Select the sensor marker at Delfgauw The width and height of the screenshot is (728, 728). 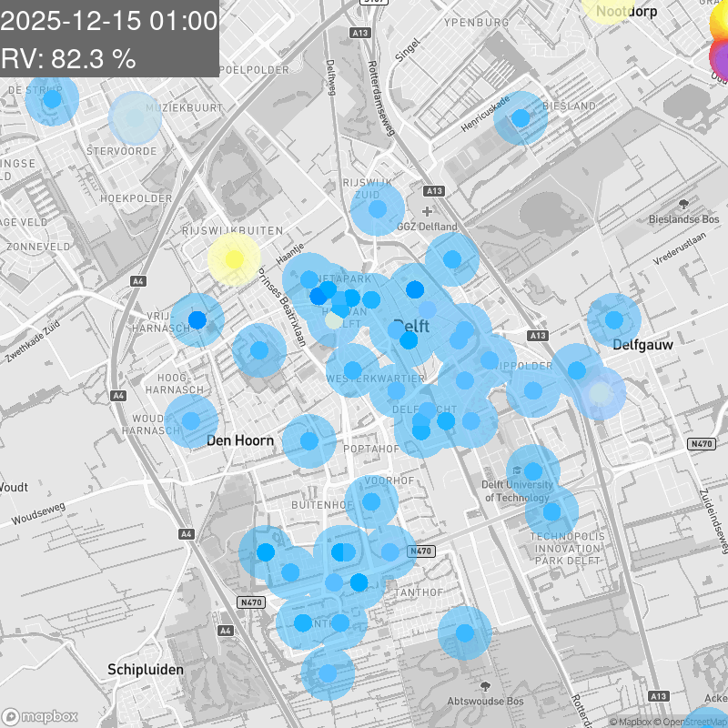coord(613,320)
